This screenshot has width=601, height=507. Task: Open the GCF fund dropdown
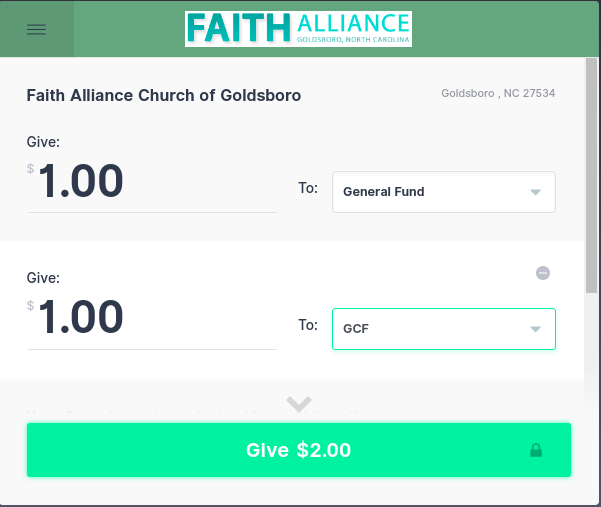tap(444, 329)
